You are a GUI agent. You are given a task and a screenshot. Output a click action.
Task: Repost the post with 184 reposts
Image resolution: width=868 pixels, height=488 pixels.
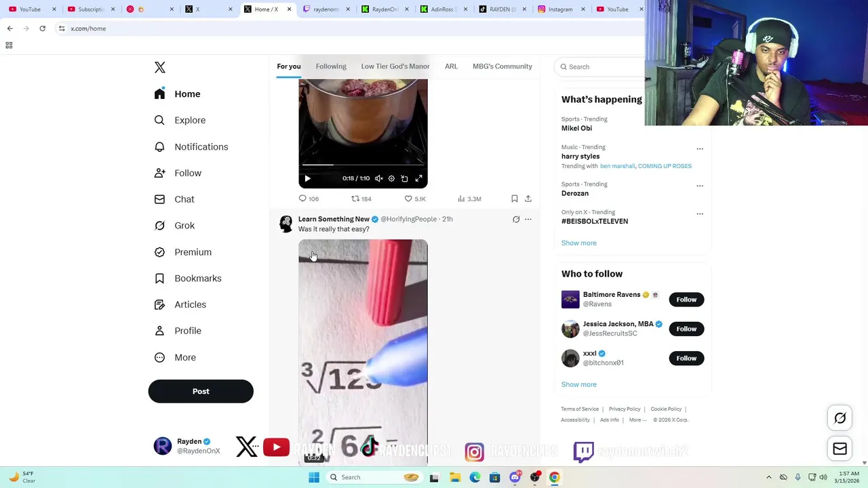361,199
